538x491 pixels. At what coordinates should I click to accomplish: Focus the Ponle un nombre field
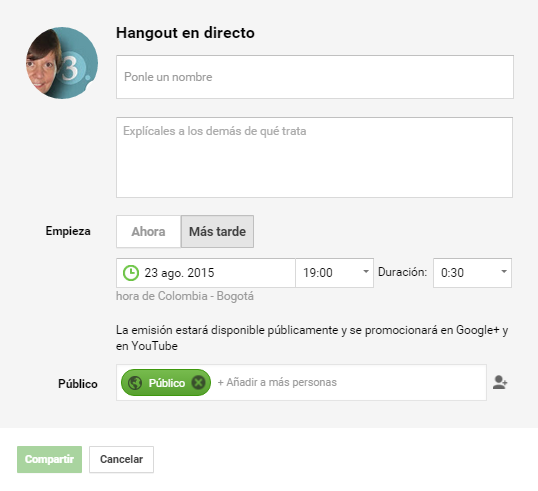tap(315, 77)
